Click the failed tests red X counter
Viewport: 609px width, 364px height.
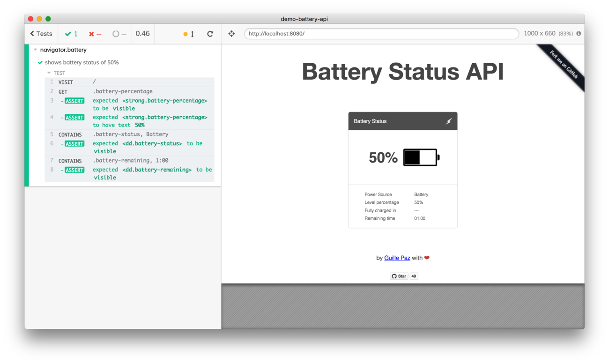pos(95,34)
